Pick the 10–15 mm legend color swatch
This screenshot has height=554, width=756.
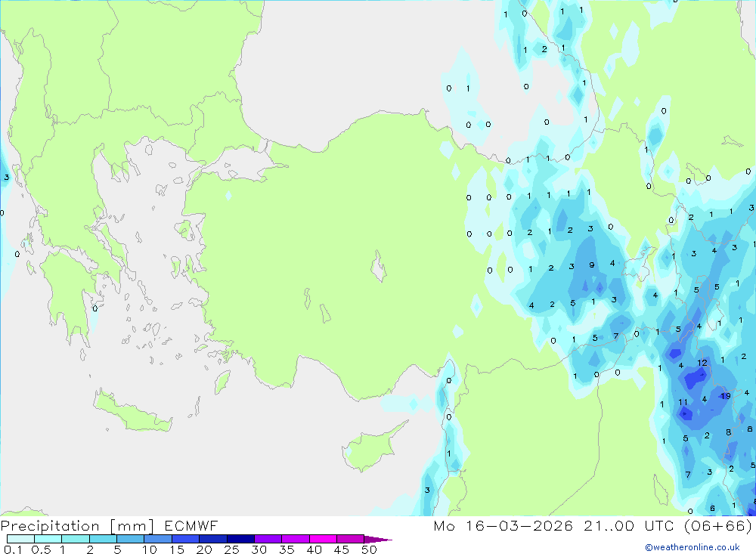pos(158,539)
